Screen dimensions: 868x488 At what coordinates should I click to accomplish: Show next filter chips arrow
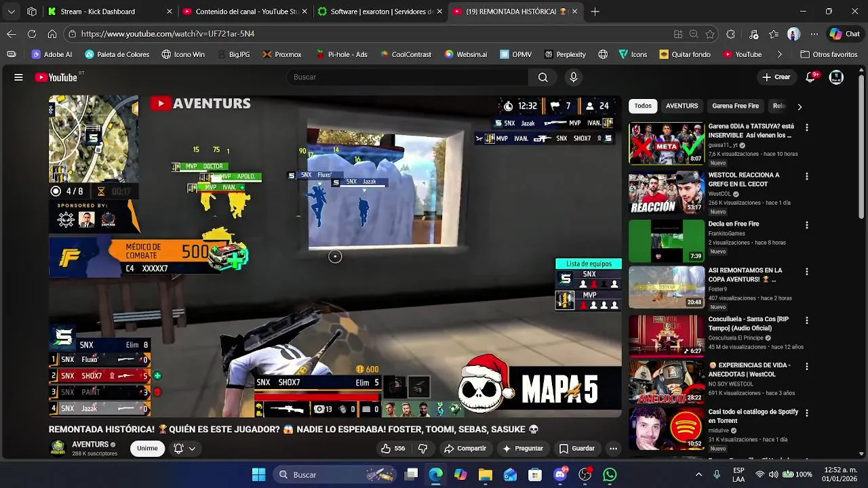[x=800, y=106]
